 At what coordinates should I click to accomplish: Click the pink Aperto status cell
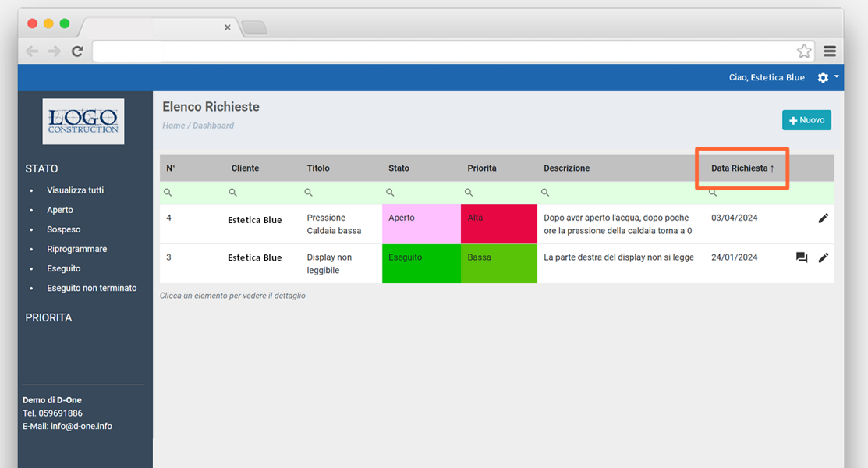pyautogui.click(x=420, y=224)
